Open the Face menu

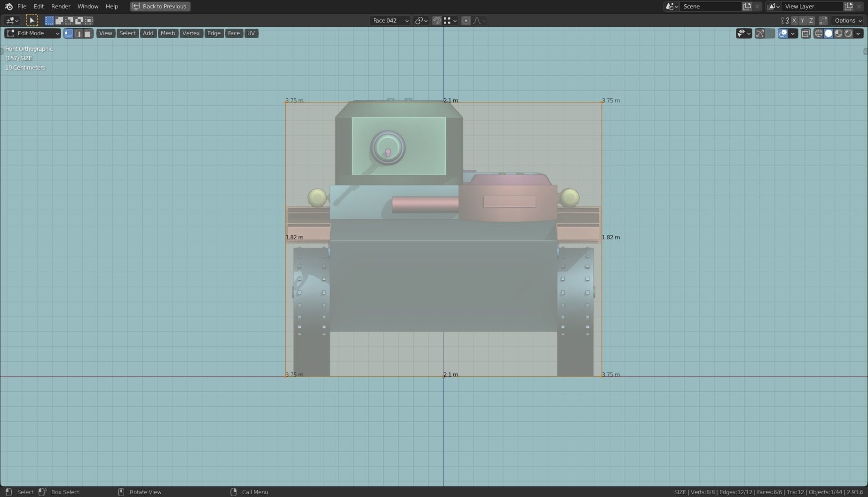[234, 33]
